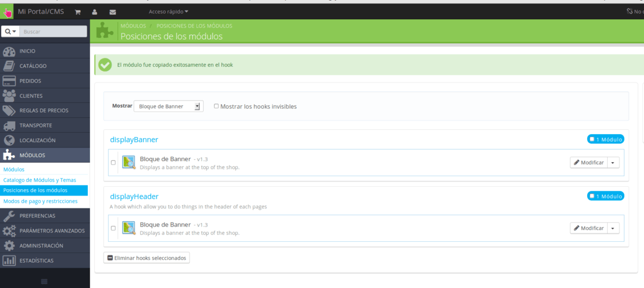The image size is (644, 288).
Task: Click the green success check icon
Action: [x=105, y=65]
